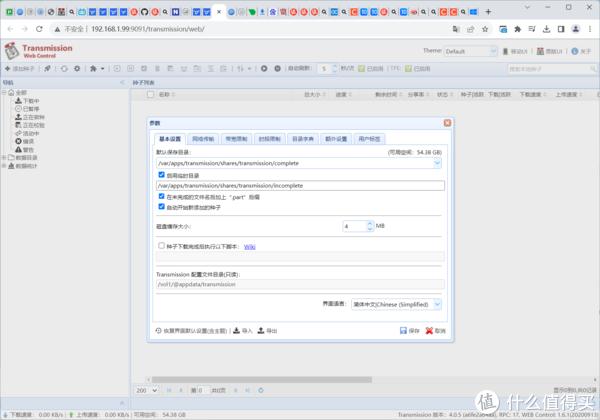Select the 正在做种 seeding item in navigation tree
This screenshot has height=420, width=600.
click(x=29, y=117)
